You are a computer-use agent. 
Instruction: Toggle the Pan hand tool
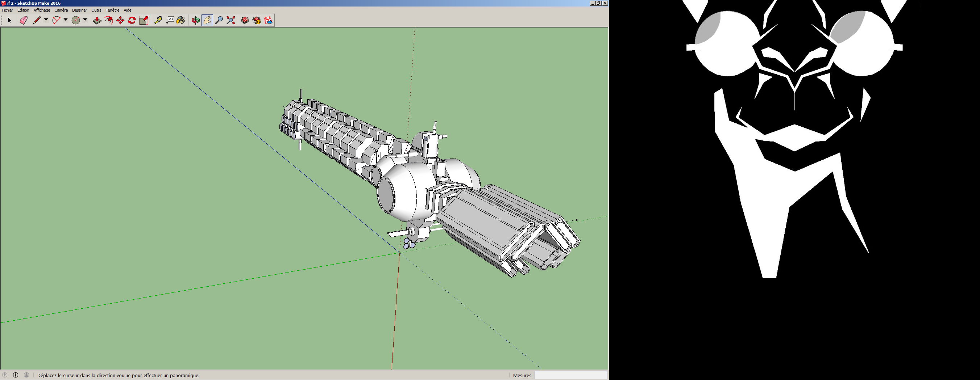(x=207, y=21)
